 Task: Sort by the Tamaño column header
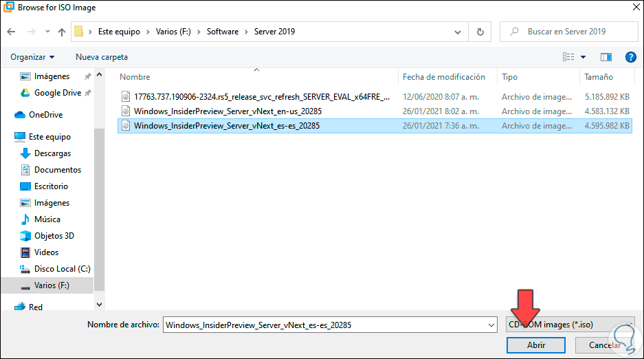pyautogui.click(x=599, y=77)
